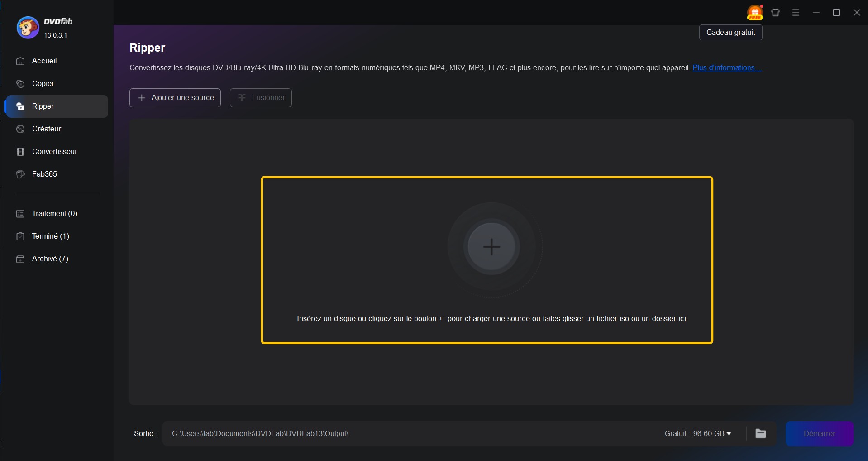The height and width of the screenshot is (461, 868).
Task: View the Terminé (1) finished tasks
Action: click(57, 236)
